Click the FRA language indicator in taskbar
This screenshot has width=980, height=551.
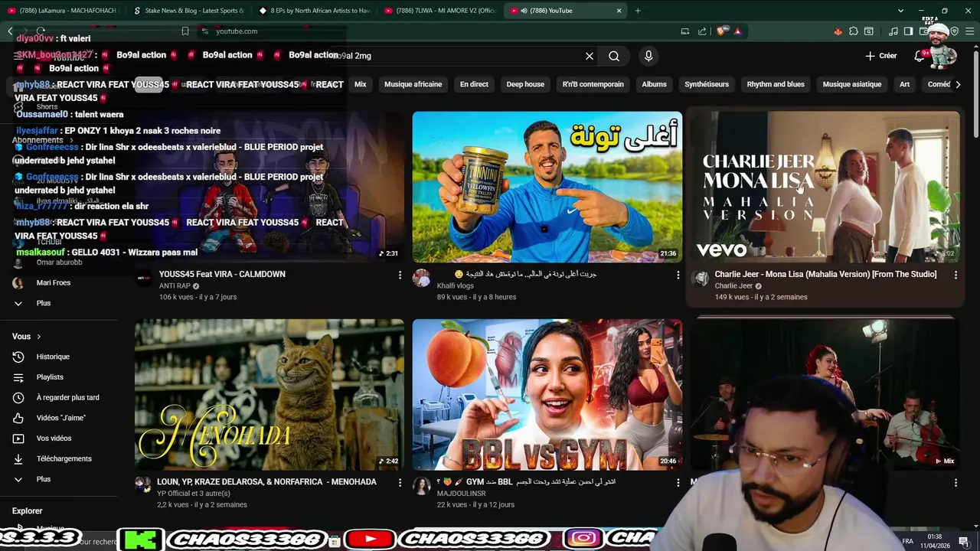[x=908, y=541]
